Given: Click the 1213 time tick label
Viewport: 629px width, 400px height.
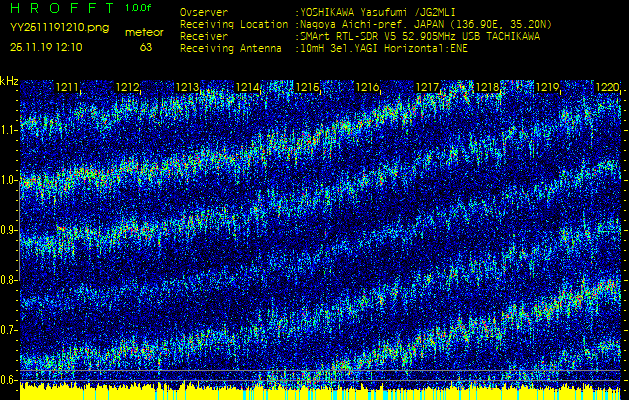Looking at the screenshot, I should [x=187, y=88].
